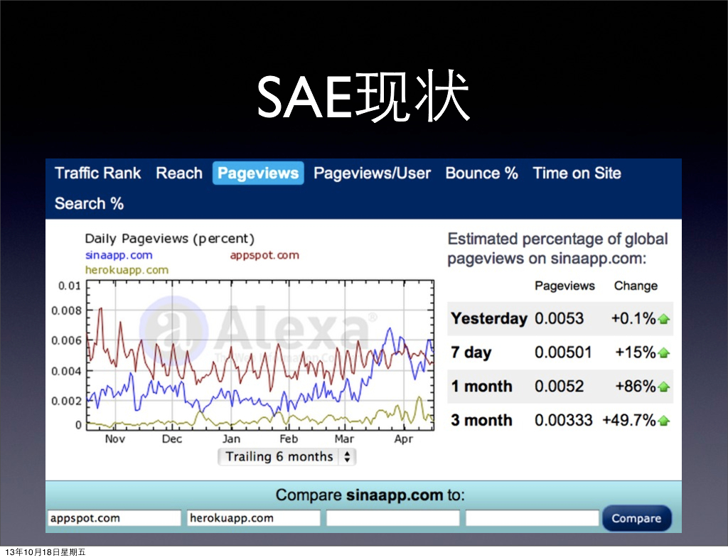The width and height of the screenshot is (728, 560).
Task: Click the 3 month row label
Action: 481,420
